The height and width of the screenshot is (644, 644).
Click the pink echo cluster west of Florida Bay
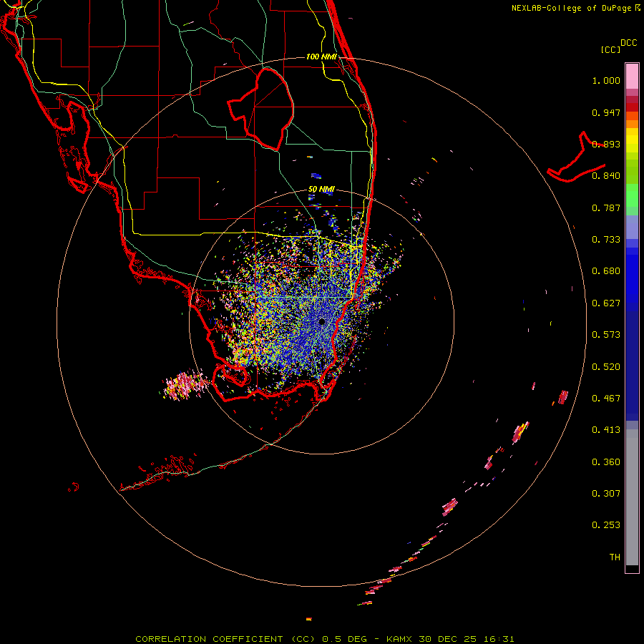184,385
